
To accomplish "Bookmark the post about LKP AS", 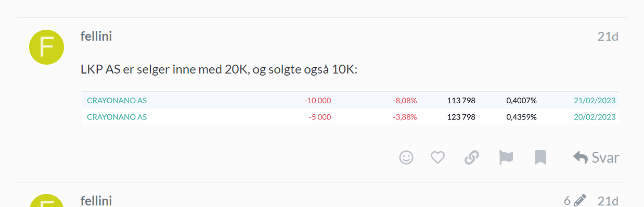I will [540, 157].
